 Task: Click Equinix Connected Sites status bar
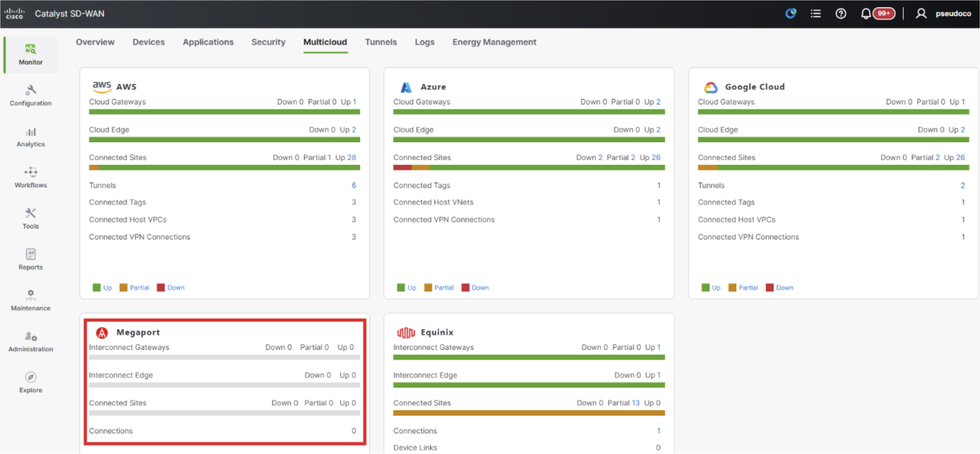[x=529, y=413]
